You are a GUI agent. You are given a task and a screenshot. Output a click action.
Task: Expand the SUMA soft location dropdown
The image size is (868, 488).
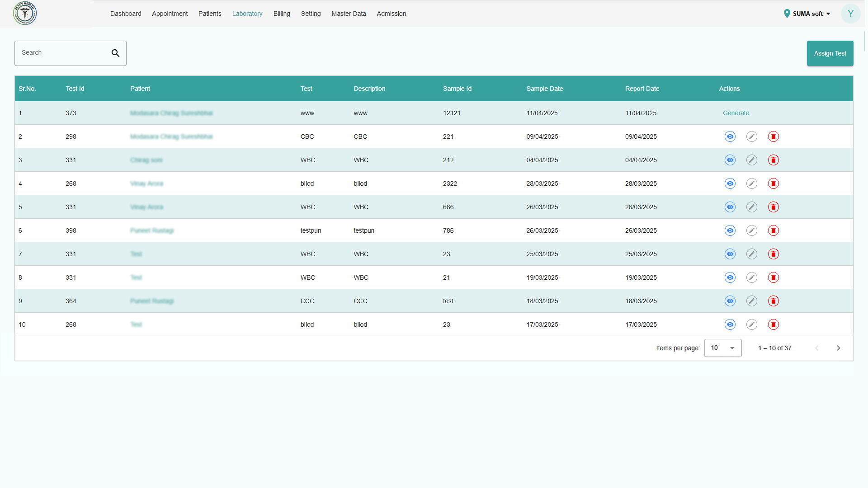[807, 14]
